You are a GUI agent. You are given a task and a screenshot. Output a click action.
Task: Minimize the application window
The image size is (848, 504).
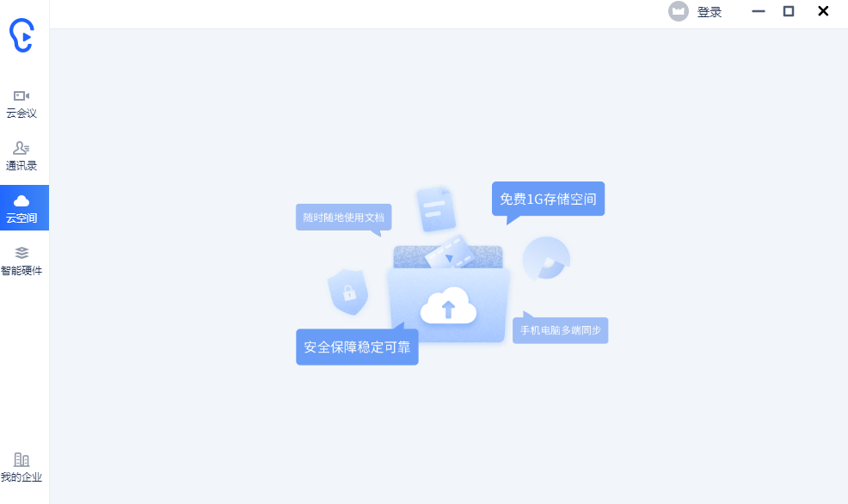758,11
